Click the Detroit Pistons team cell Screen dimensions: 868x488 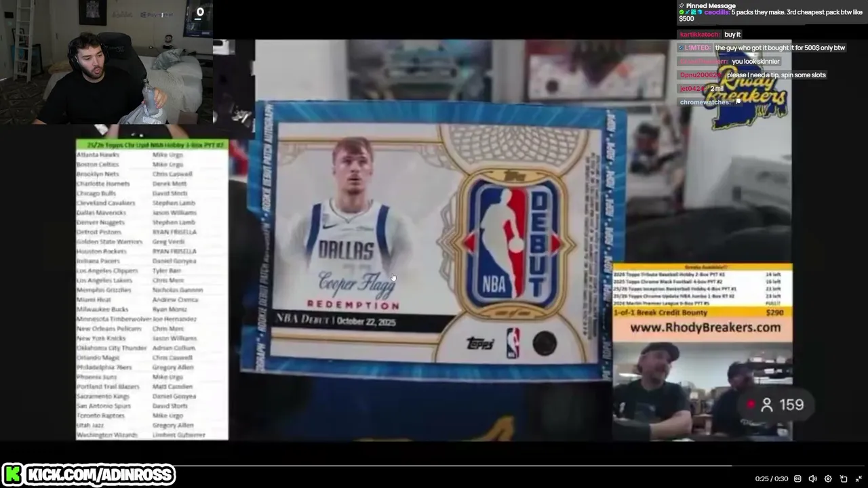(x=99, y=232)
